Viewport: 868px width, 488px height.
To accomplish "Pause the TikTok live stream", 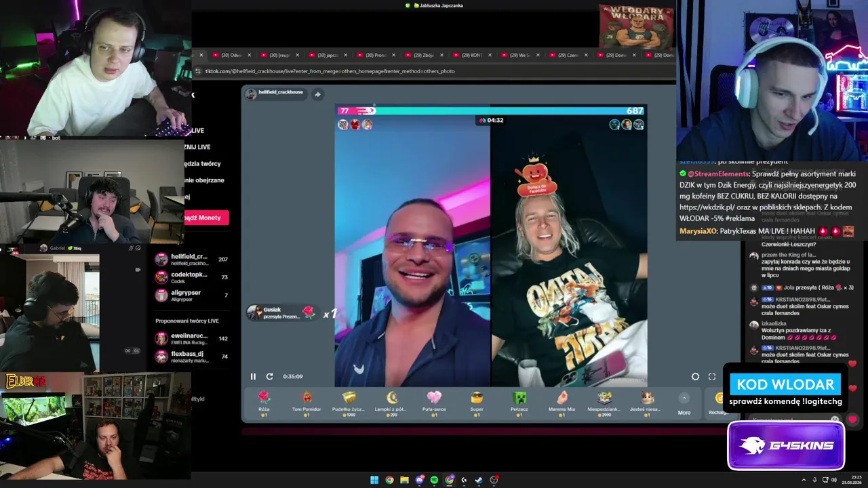I will coord(253,376).
